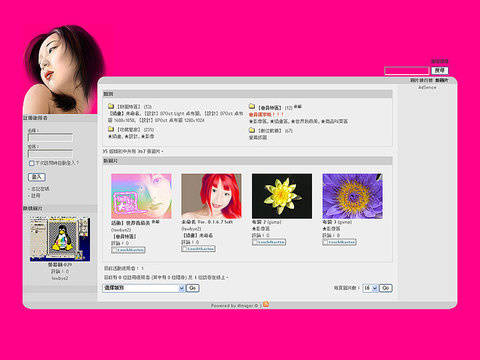Screen dimensions: 480x360
Task: Focus the username input field
Action: click(50, 138)
